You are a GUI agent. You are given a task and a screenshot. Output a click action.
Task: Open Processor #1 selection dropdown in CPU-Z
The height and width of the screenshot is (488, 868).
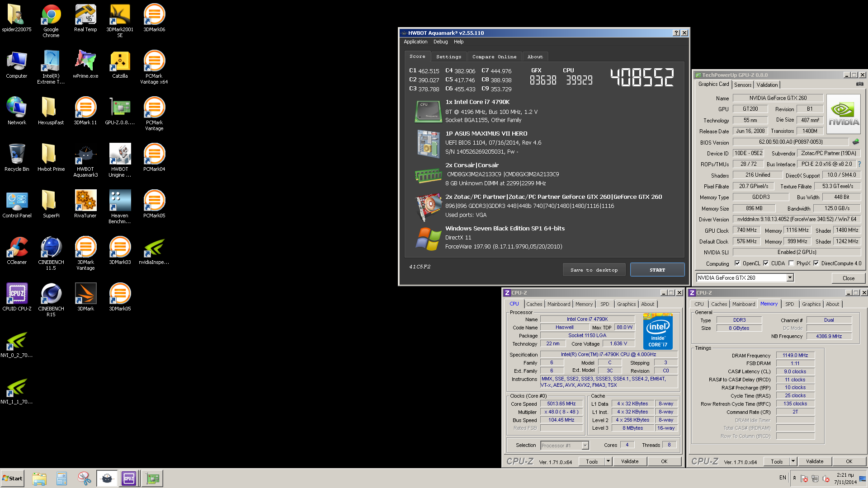[585, 446]
